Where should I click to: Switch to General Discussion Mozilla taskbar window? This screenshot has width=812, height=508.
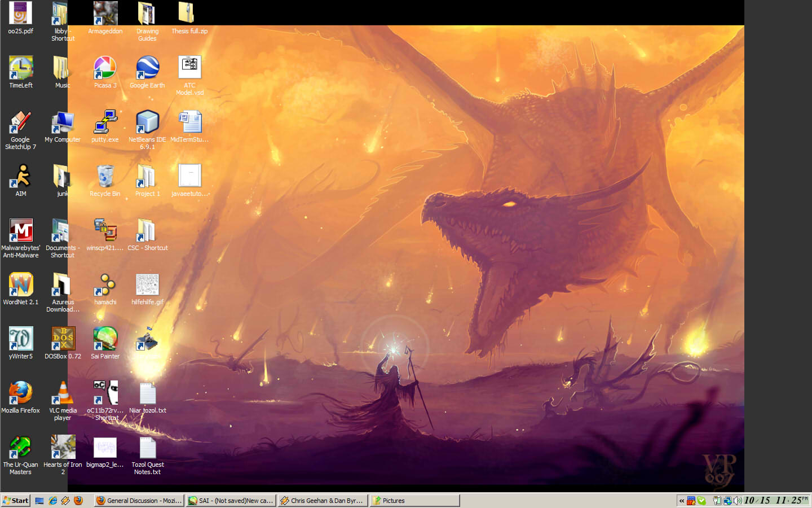139,501
